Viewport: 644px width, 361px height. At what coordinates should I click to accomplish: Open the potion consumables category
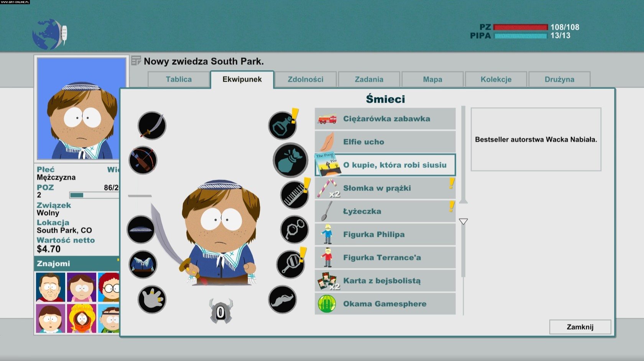283,126
